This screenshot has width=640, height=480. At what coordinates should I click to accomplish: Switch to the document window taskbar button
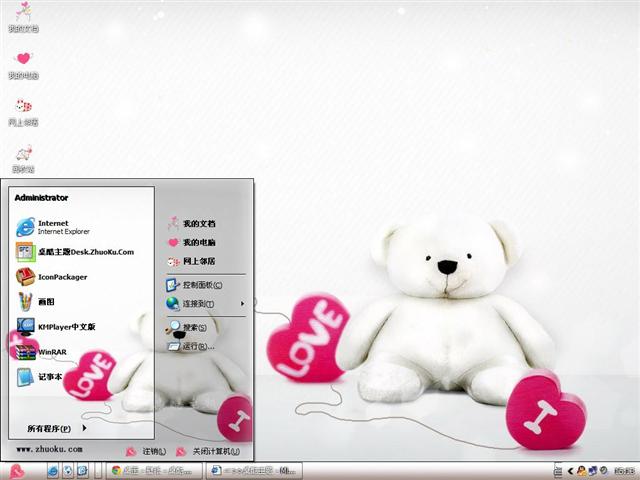click(x=255, y=471)
